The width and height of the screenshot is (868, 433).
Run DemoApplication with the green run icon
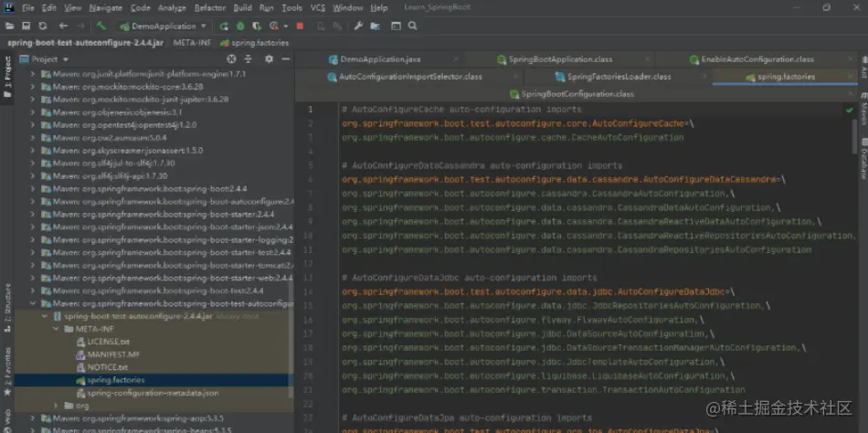coord(224,26)
